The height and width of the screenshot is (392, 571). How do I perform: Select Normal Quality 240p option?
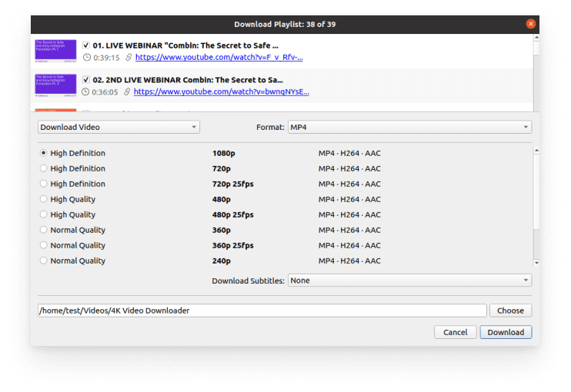click(x=43, y=261)
